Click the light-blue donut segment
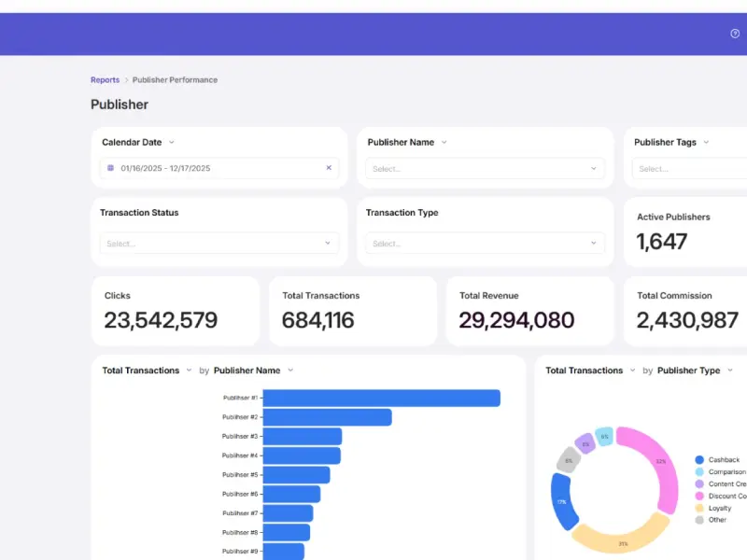The height and width of the screenshot is (560, 747). click(604, 436)
